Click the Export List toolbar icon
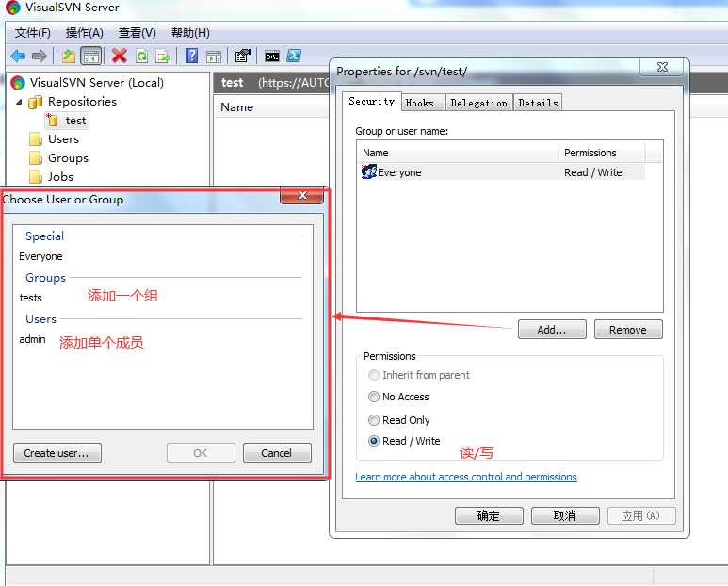 (163, 57)
